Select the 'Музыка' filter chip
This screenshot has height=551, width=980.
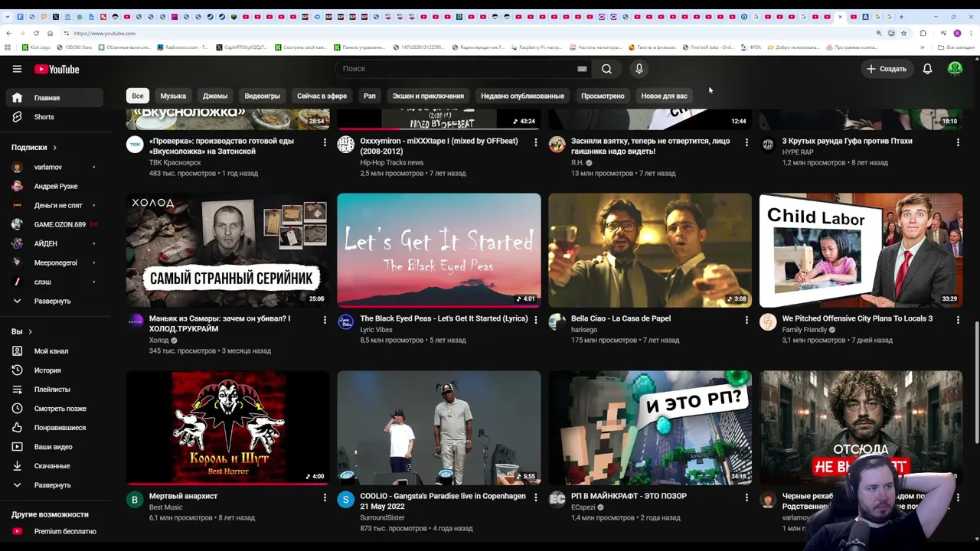[173, 96]
